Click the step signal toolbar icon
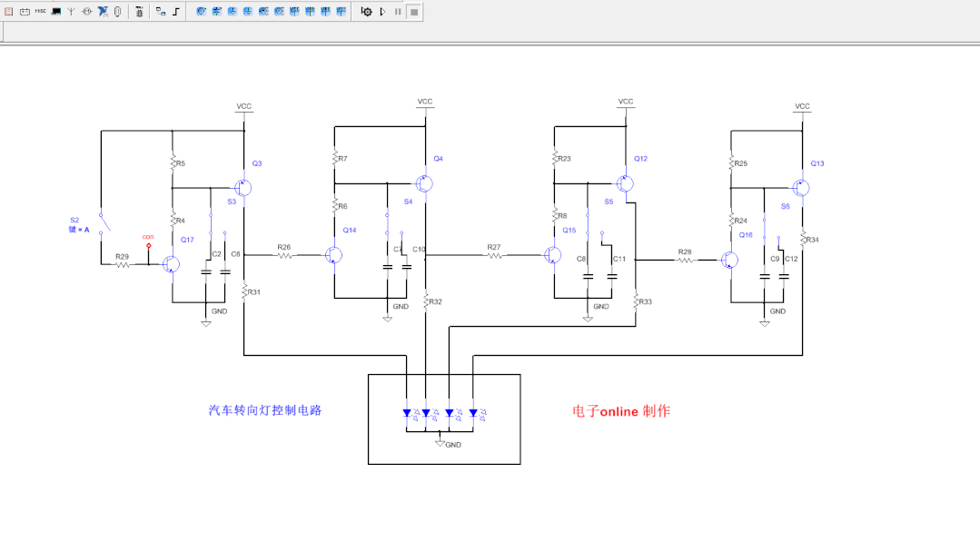Screen dimensions: 980x542 [x=176, y=11]
